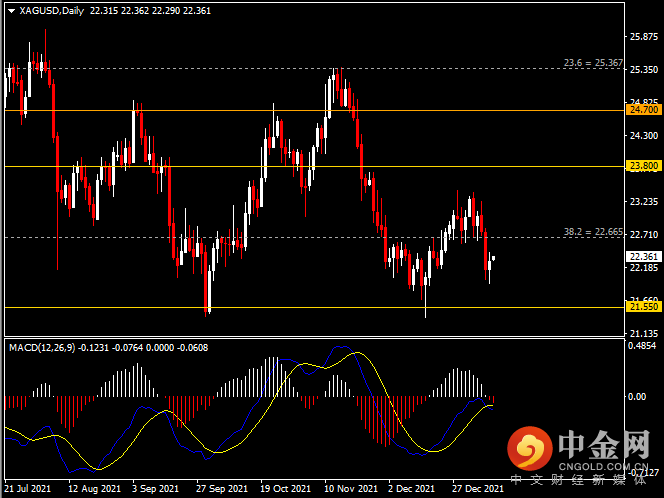Image resolution: width=664 pixels, height=498 pixels.
Task: Click the 10 Nov 2021 date label
Action: point(351,488)
